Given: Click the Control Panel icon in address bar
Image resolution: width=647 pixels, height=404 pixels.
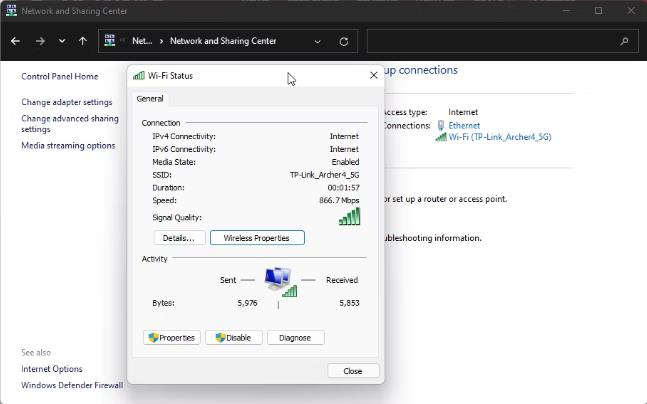Looking at the screenshot, I should click(x=110, y=40).
